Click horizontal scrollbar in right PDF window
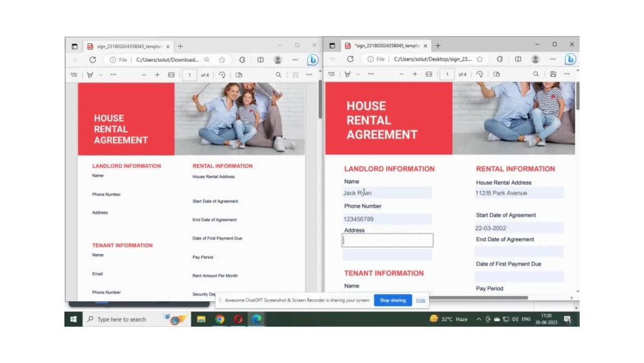The width and height of the screenshot is (644, 363). point(478,297)
